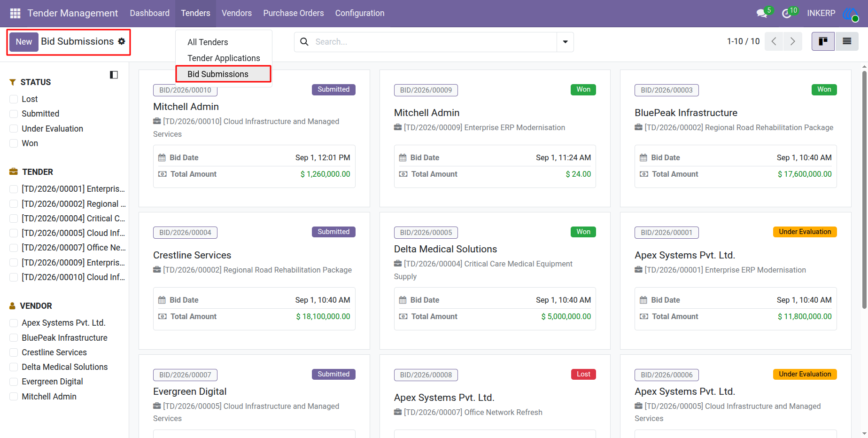Click the search magnifier icon

304,42
